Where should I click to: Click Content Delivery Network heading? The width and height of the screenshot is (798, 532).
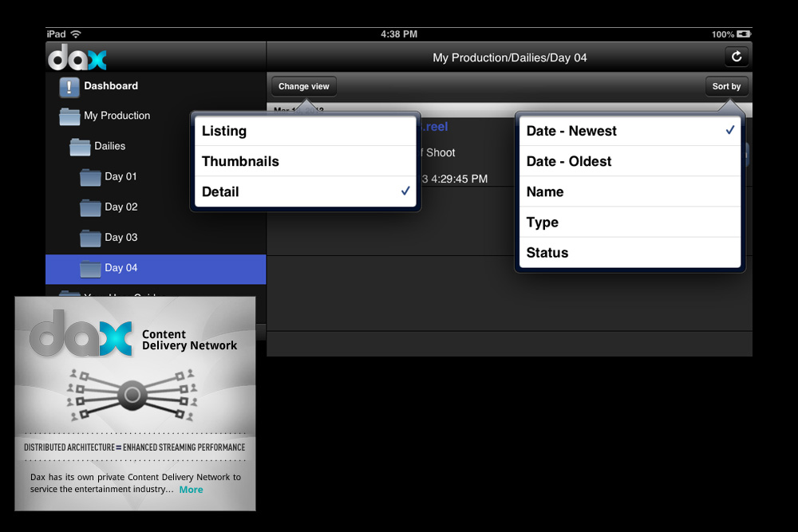(189, 340)
